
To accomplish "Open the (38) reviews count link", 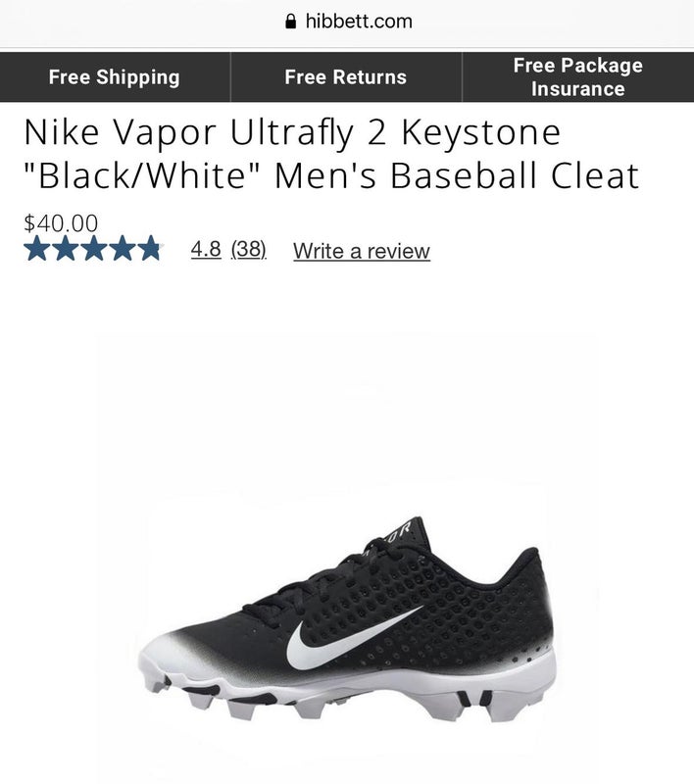I will click(249, 249).
